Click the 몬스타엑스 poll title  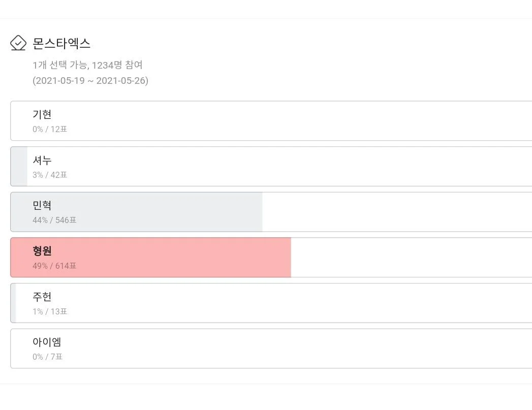pos(61,43)
